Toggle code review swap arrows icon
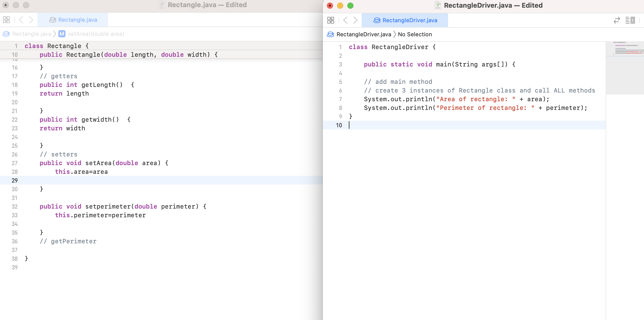Screen dimensions: 644x320 617,20
